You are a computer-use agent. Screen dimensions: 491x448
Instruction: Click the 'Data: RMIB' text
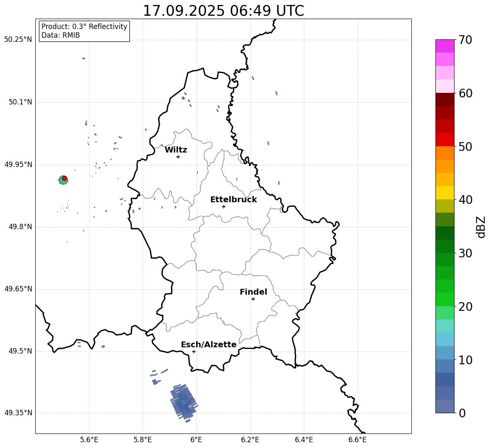click(61, 35)
